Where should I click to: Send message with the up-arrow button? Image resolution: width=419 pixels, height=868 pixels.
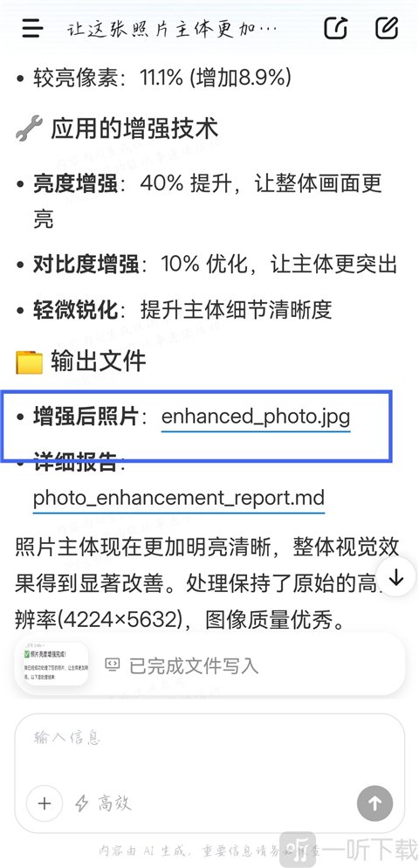374,803
